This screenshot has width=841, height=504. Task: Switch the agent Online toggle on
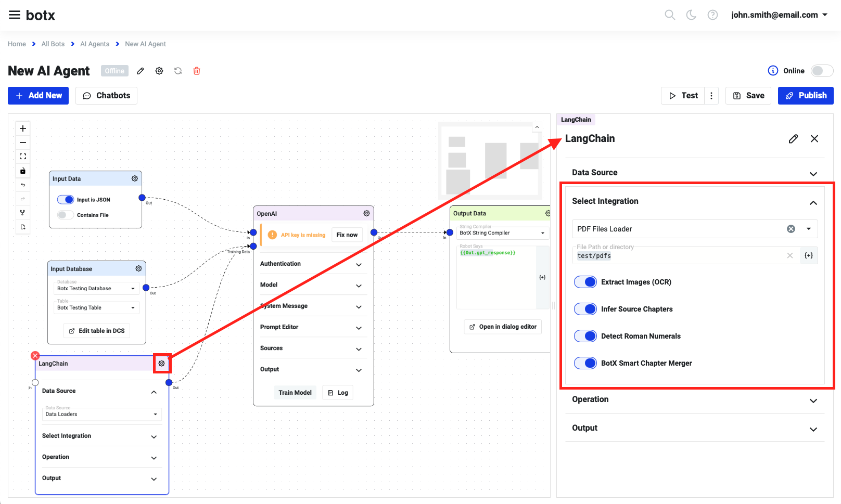coord(822,71)
